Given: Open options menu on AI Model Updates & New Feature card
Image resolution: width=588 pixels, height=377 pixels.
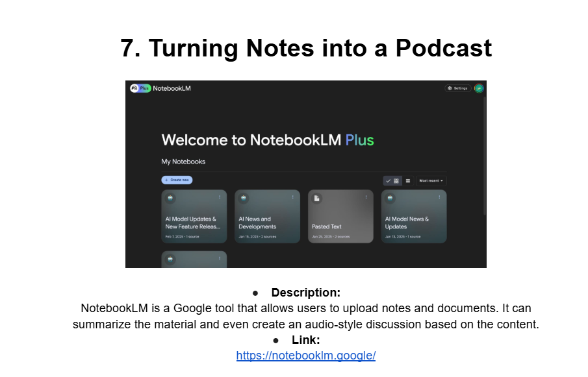Looking at the screenshot, I should 220,197.
